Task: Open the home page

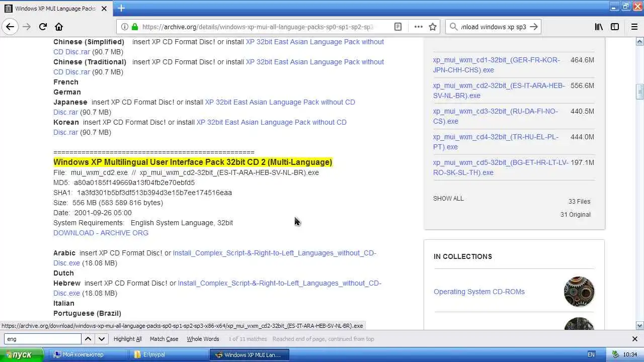Action: (x=59, y=27)
